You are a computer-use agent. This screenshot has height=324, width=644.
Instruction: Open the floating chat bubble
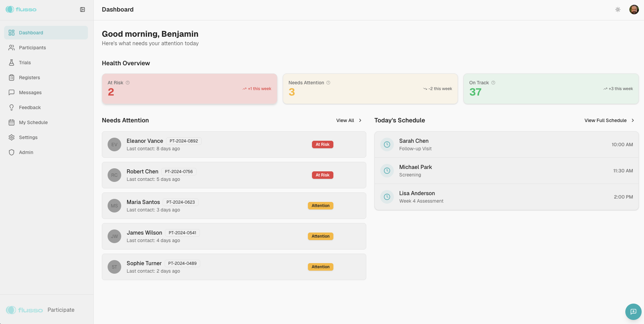[633, 311]
